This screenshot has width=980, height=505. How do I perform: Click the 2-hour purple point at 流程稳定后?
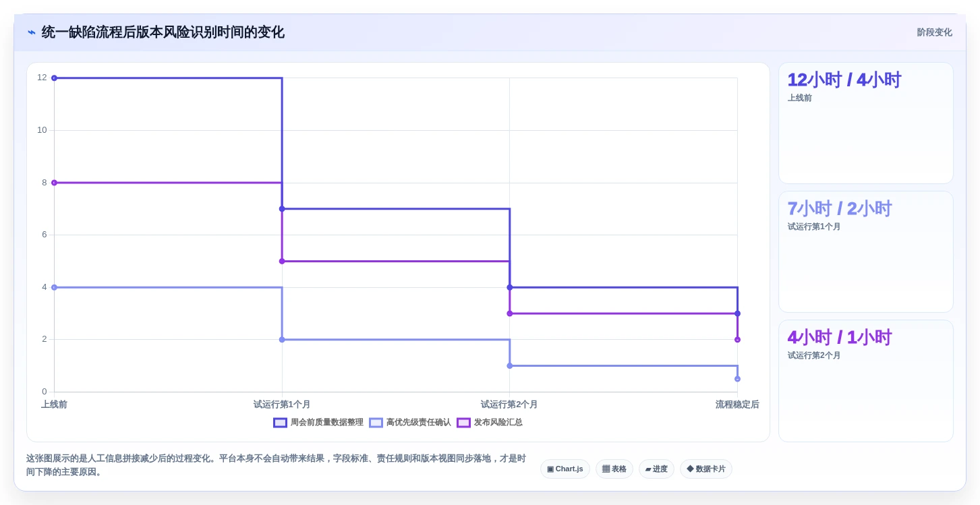point(737,340)
